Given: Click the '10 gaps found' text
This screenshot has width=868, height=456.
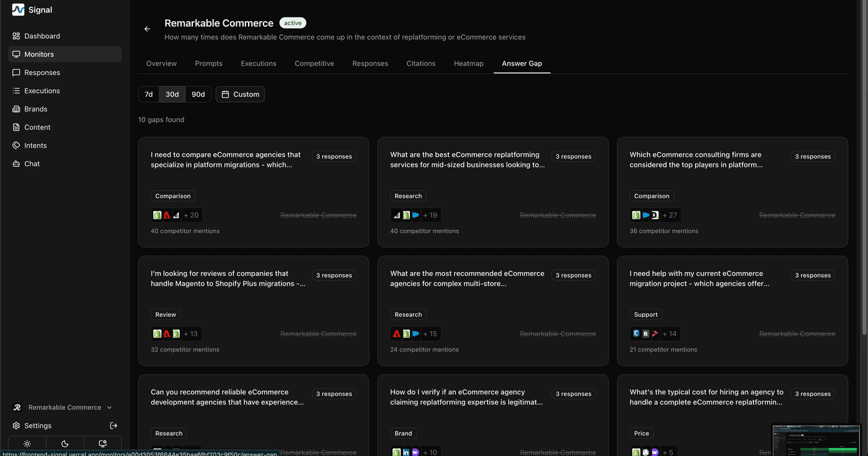Looking at the screenshot, I should 161,120.
